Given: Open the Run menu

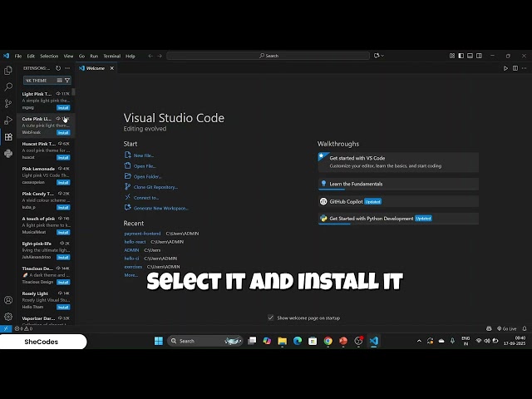Looking at the screenshot, I should click(94, 56).
